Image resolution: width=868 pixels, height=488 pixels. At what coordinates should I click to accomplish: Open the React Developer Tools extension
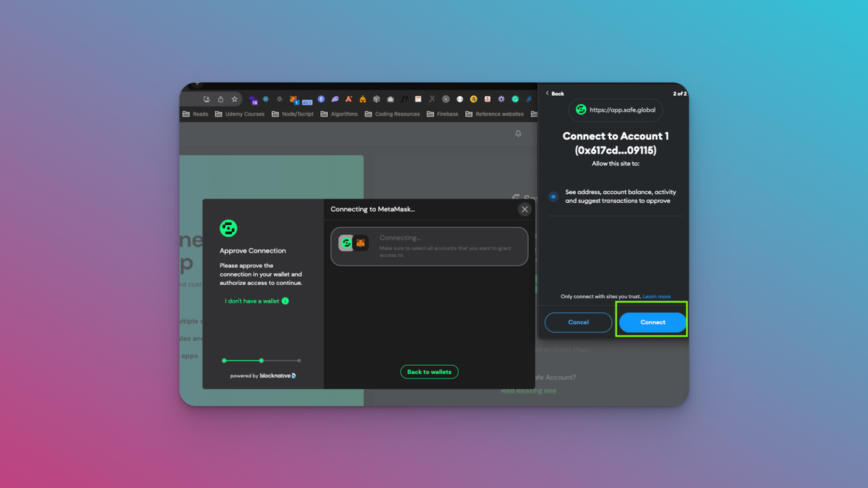(x=266, y=99)
